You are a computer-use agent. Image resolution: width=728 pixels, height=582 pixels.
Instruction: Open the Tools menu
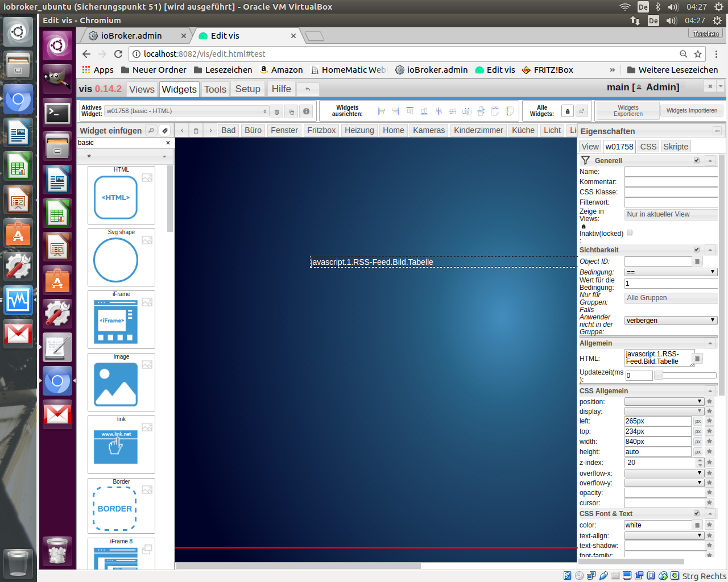pos(215,89)
